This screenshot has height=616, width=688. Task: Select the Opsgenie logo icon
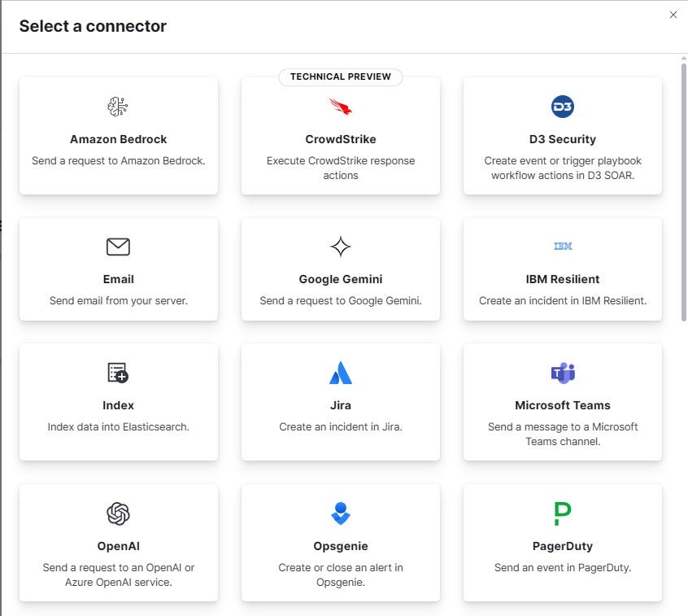pos(341,513)
